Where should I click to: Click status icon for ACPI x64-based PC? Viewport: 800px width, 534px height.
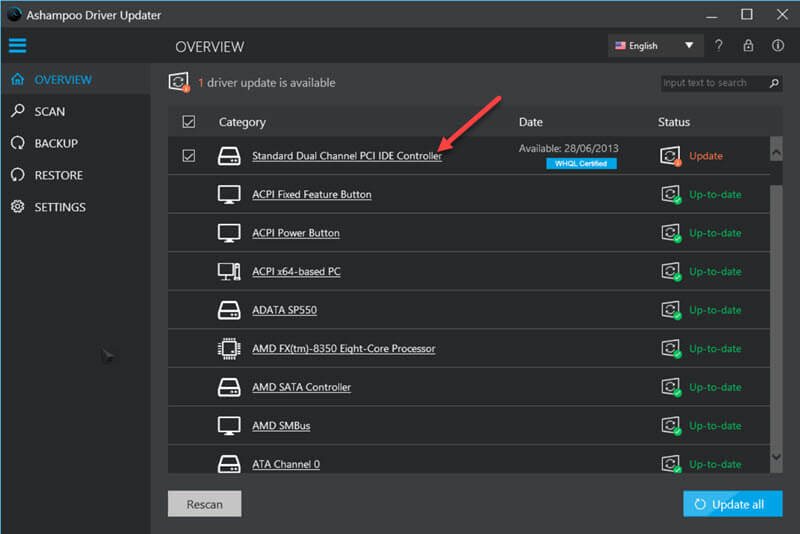[x=671, y=271]
